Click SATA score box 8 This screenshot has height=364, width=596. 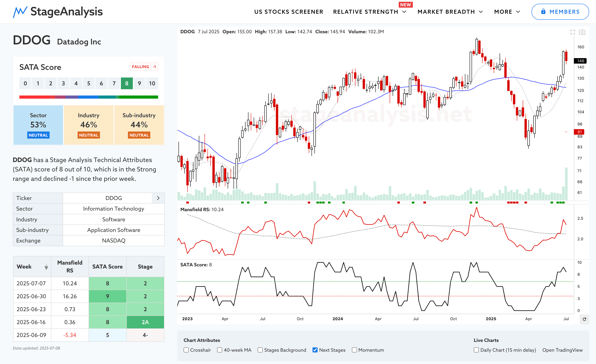click(127, 83)
